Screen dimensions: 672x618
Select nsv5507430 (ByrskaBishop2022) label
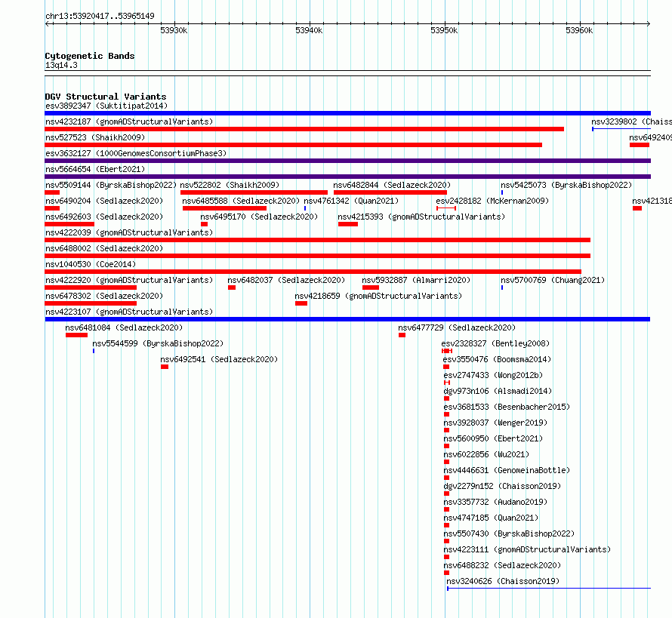coord(509,533)
